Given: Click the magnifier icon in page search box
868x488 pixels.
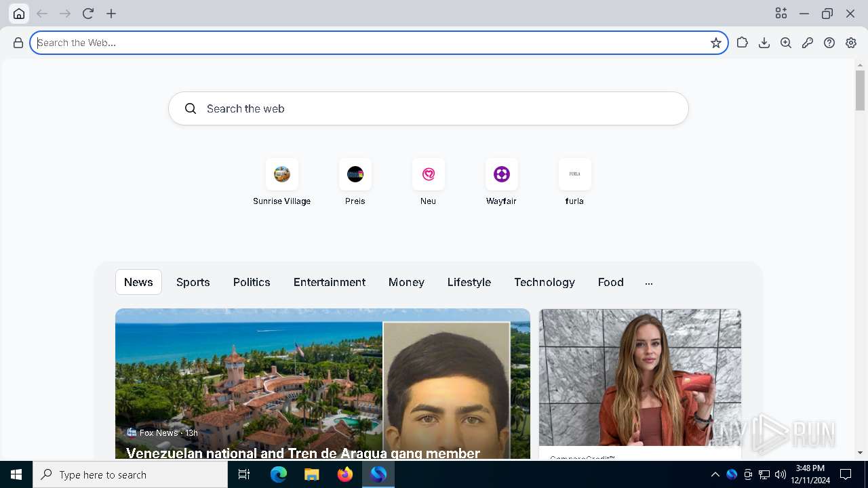Looking at the screenshot, I should [191, 108].
